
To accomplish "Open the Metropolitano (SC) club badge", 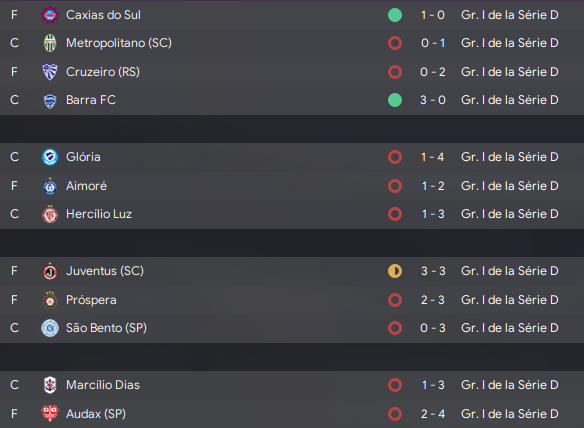I will point(50,43).
